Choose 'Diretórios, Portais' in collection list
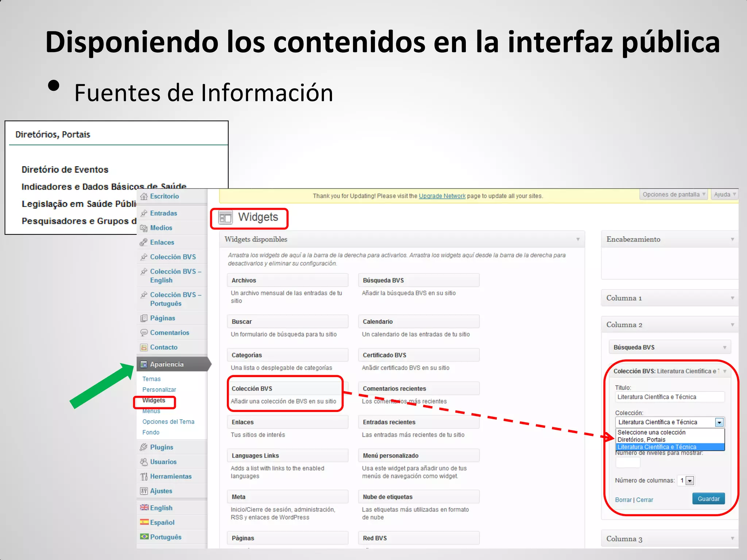 click(x=670, y=440)
